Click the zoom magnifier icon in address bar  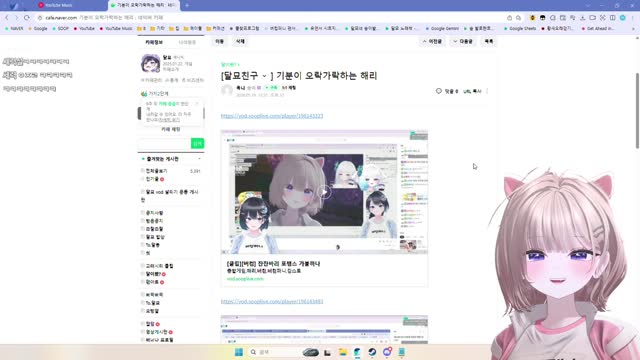coord(518,18)
